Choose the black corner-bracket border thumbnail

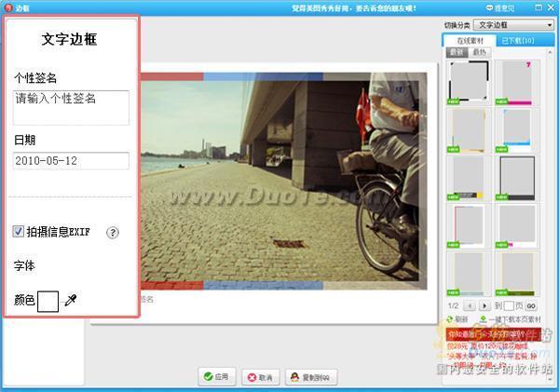[469, 82]
